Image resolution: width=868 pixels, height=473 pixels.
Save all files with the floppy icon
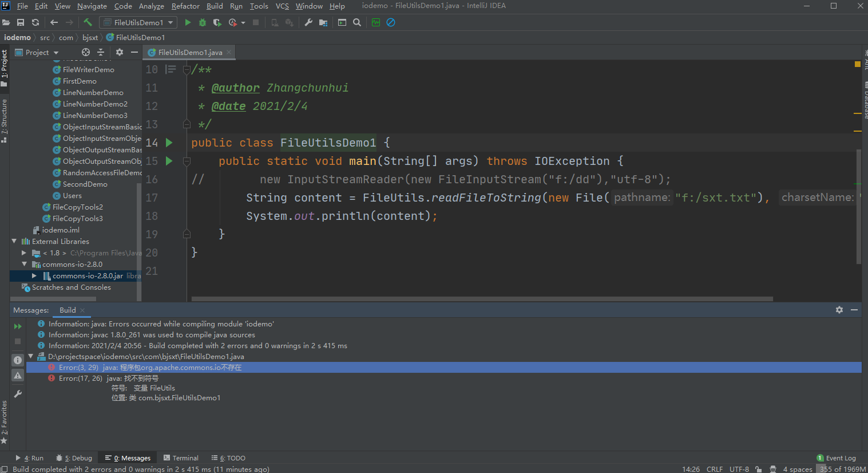click(21, 22)
